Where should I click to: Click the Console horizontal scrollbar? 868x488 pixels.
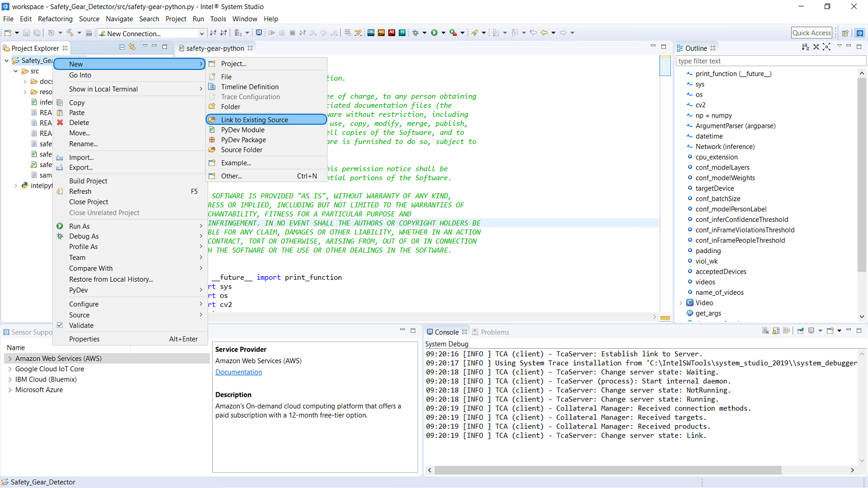tap(608, 470)
